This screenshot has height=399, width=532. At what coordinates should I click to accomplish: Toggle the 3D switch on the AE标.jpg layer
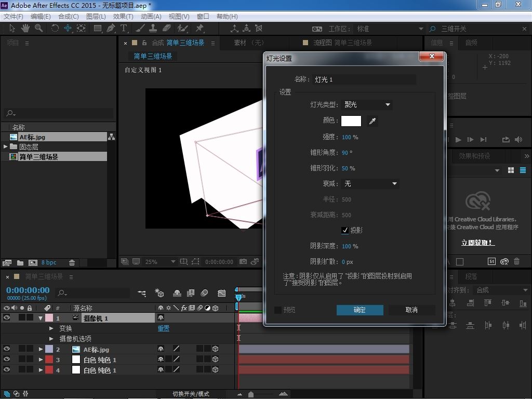coord(215,349)
